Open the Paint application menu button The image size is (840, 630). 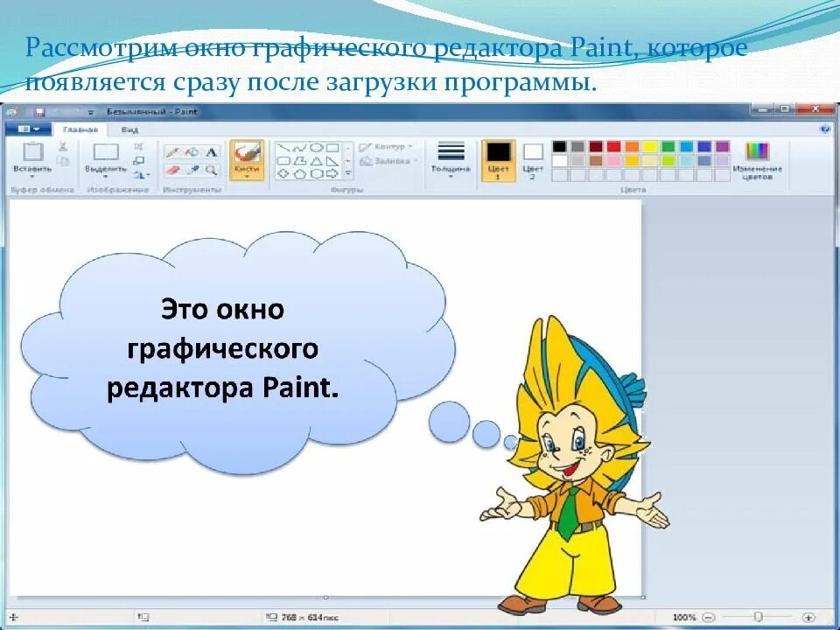coord(28,129)
